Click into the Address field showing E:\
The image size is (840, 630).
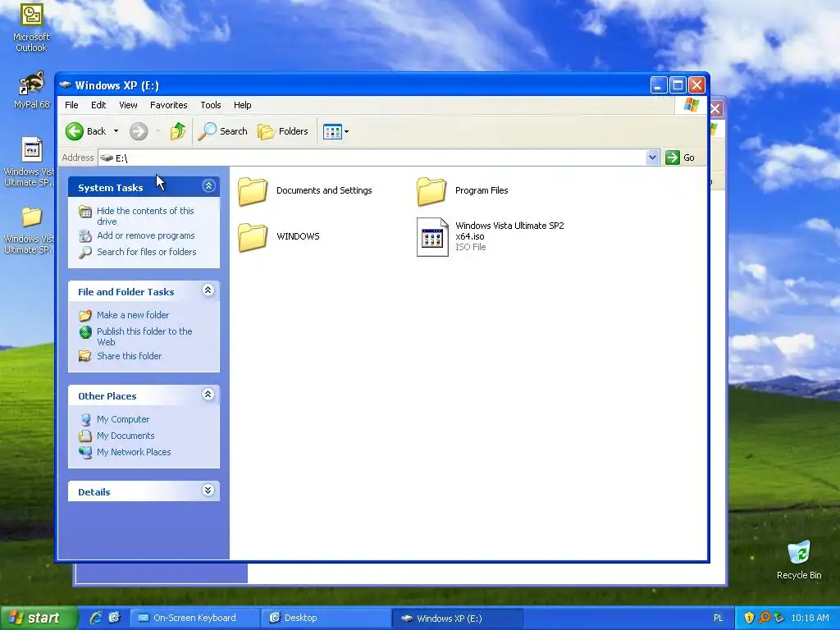(372, 157)
